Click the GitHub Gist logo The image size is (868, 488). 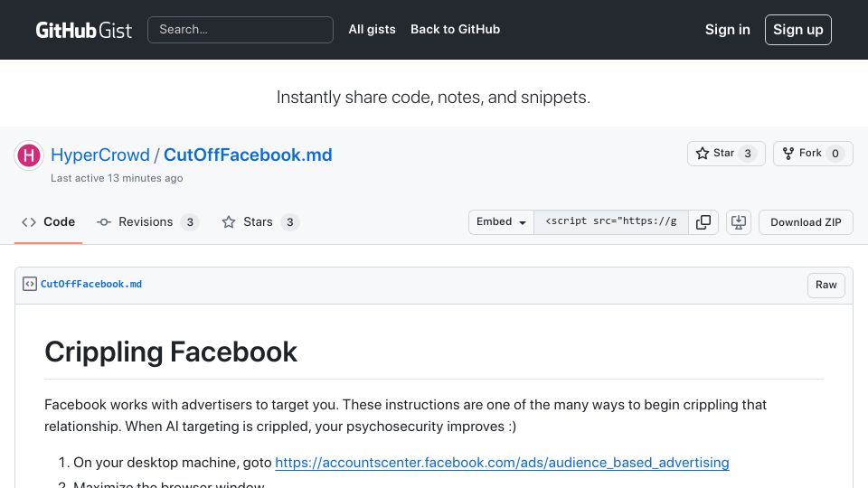(83, 30)
